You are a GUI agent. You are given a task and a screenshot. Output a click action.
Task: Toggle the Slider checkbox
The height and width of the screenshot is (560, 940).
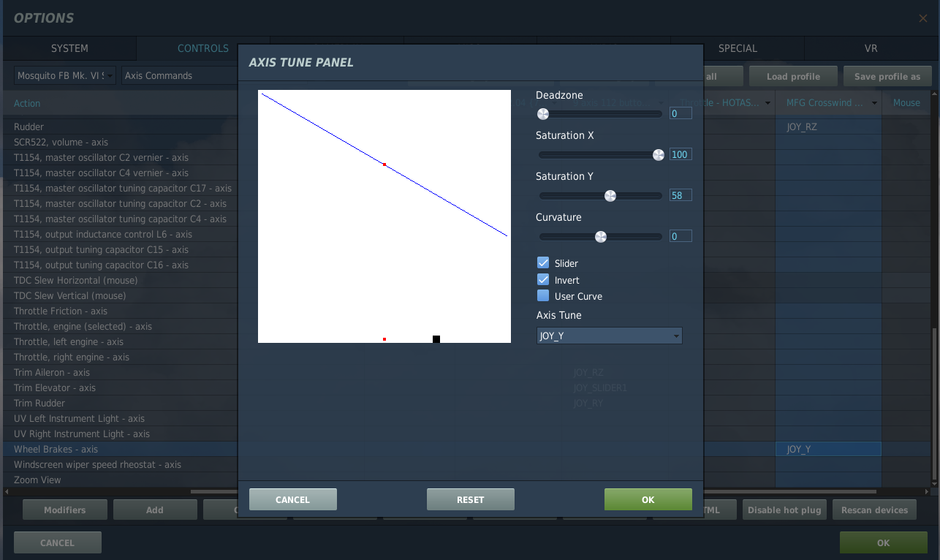(x=543, y=262)
